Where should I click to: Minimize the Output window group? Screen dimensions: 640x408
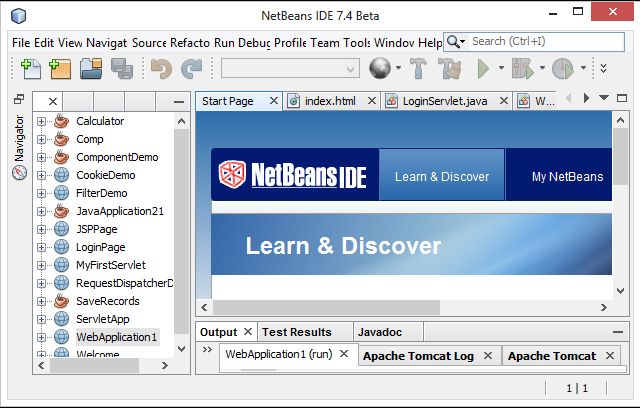tap(618, 332)
